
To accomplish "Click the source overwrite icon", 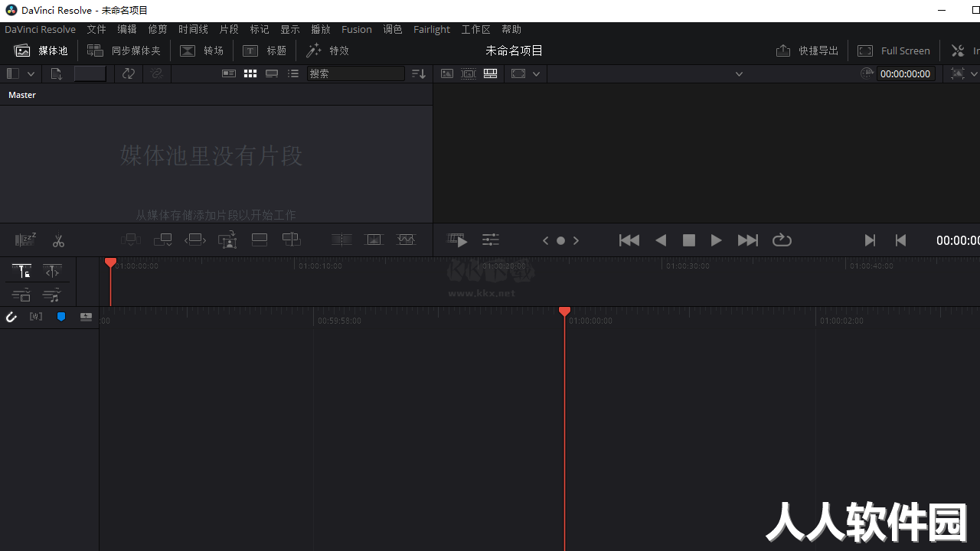I will pyautogui.click(x=292, y=240).
